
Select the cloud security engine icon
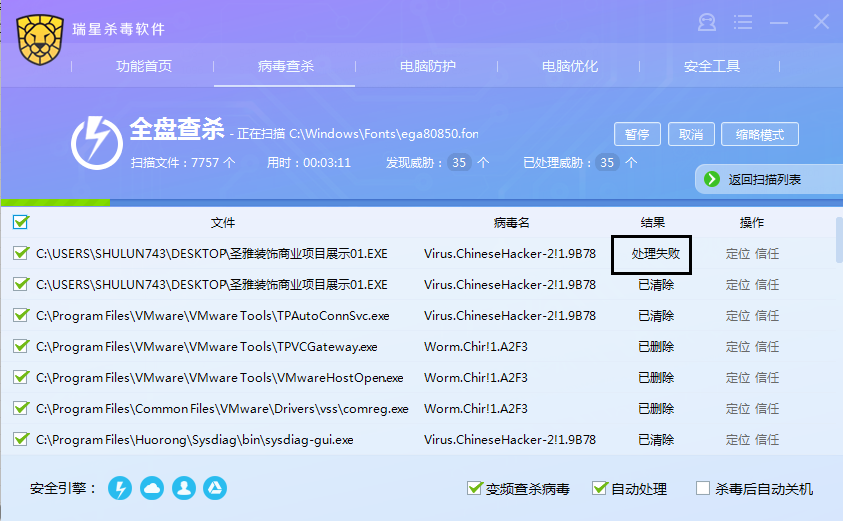coord(152,488)
